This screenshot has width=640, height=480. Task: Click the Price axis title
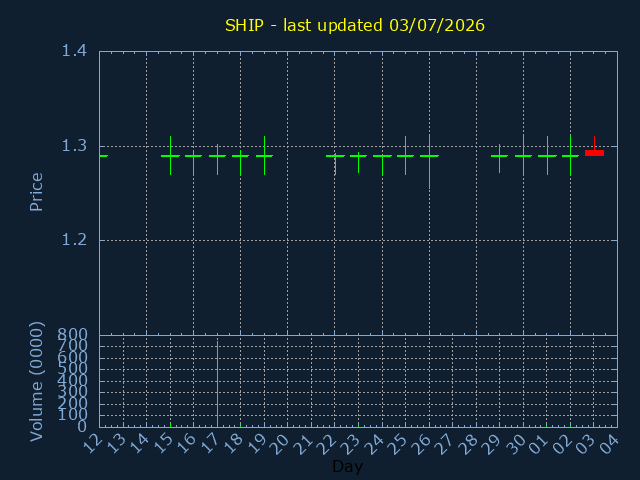pos(36,192)
